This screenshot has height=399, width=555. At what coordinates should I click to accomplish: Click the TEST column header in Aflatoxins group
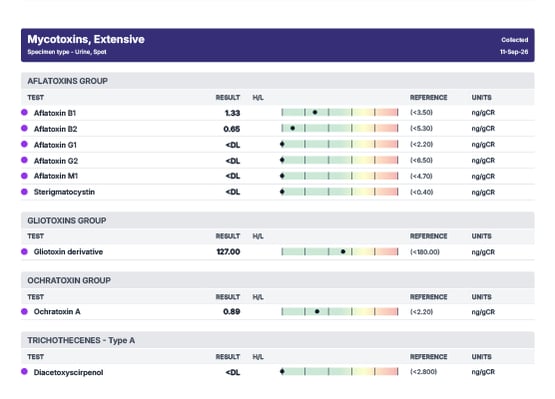(36, 97)
